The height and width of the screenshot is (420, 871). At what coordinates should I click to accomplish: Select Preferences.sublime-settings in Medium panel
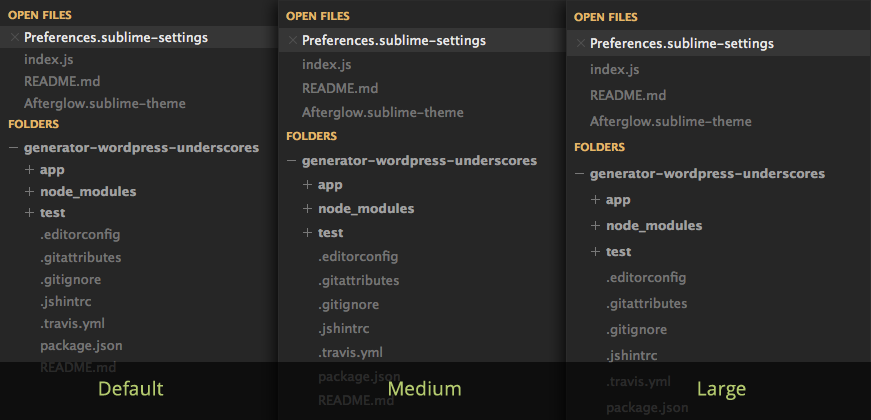pyautogui.click(x=394, y=41)
